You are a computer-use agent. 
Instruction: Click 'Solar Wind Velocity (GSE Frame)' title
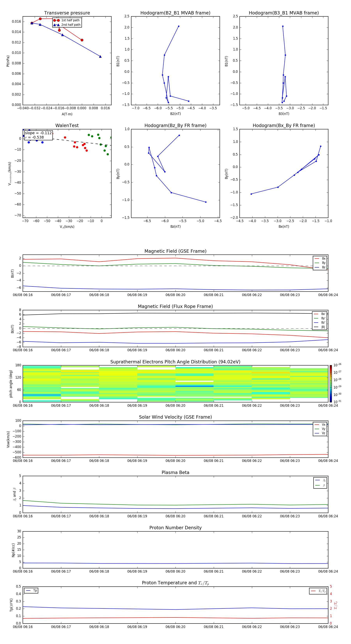click(175, 417)
